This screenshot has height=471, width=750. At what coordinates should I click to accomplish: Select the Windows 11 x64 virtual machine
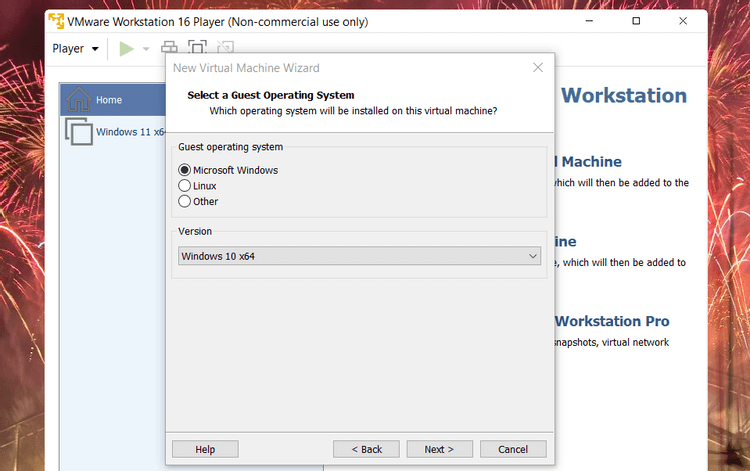[x=113, y=131]
